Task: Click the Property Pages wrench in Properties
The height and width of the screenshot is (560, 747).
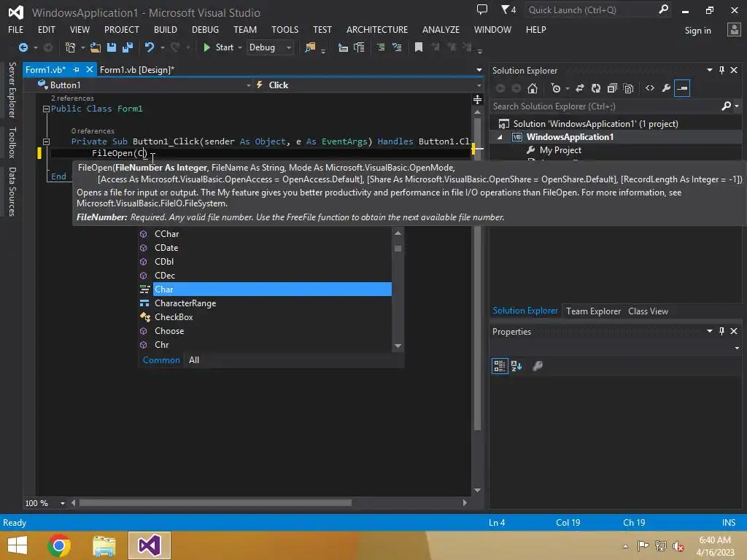Action: tap(538, 366)
